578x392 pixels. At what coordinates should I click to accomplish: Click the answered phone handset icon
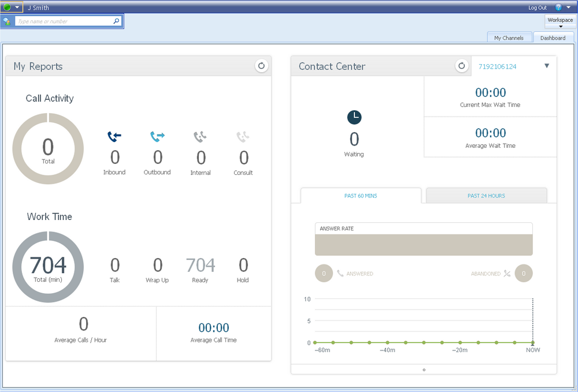click(340, 274)
